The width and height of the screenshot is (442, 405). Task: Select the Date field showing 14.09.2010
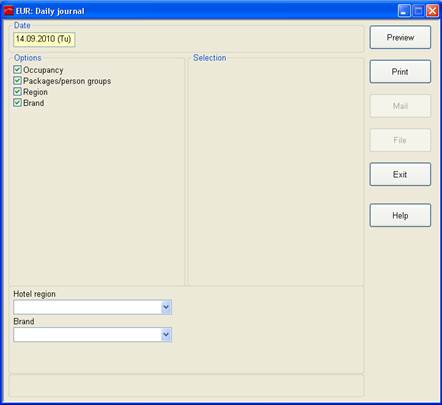click(44, 39)
